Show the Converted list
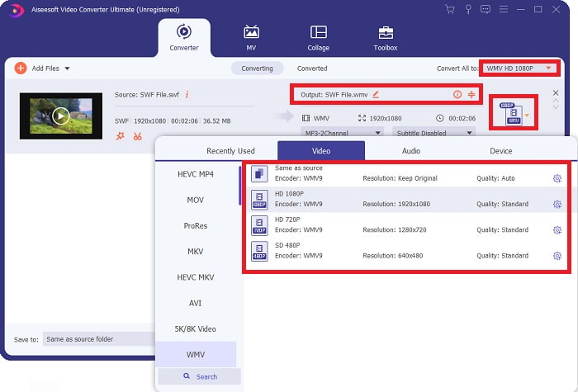Image resolution: width=578 pixels, height=392 pixels. click(312, 68)
